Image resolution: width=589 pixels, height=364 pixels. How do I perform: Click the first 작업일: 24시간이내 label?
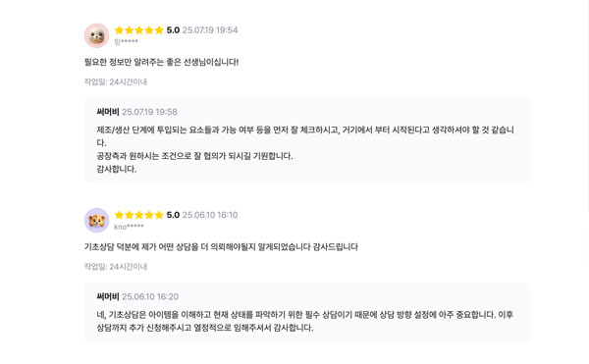[x=116, y=81]
